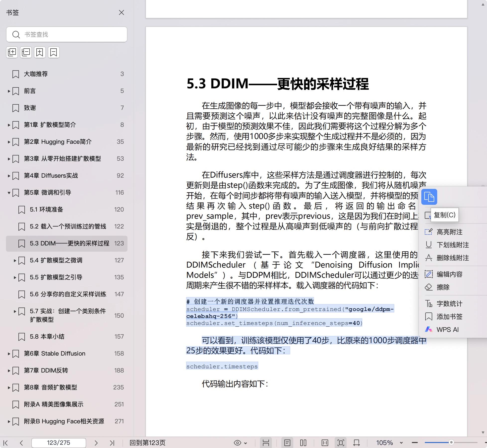Image resolution: width=487 pixels, height=448 pixels.
Task: Go to the first page
Action: pyautogui.click(x=6, y=443)
